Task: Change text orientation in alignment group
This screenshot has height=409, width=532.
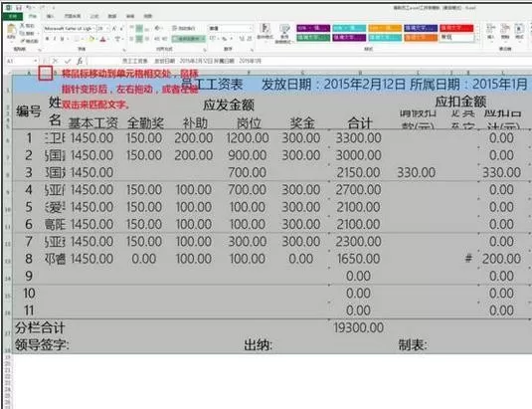Action: [158, 28]
